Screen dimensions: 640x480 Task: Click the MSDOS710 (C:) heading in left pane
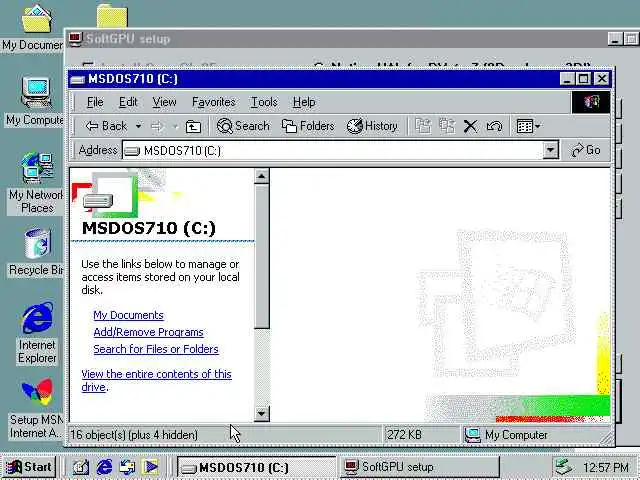pos(149,228)
